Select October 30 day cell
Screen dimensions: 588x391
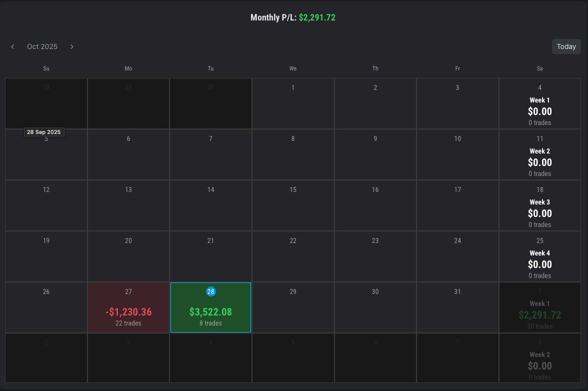[x=375, y=307]
